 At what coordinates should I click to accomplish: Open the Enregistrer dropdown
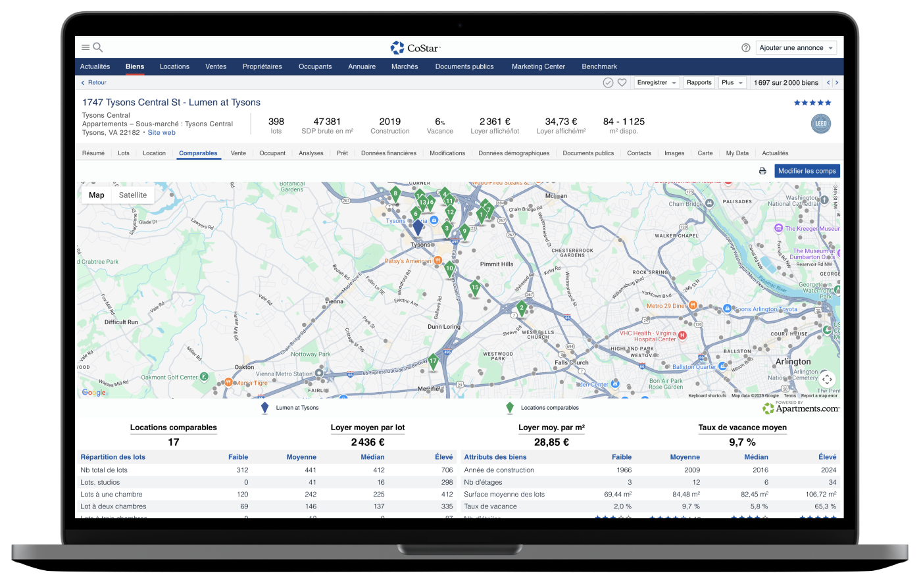(656, 83)
